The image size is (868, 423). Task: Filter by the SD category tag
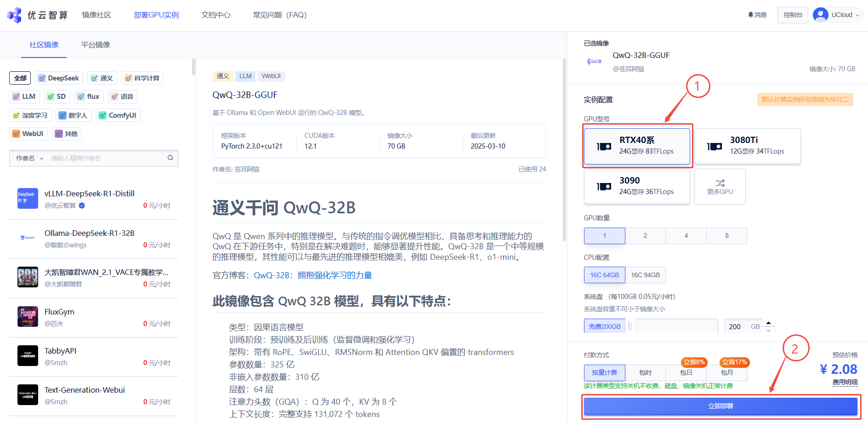[x=57, y=97]
